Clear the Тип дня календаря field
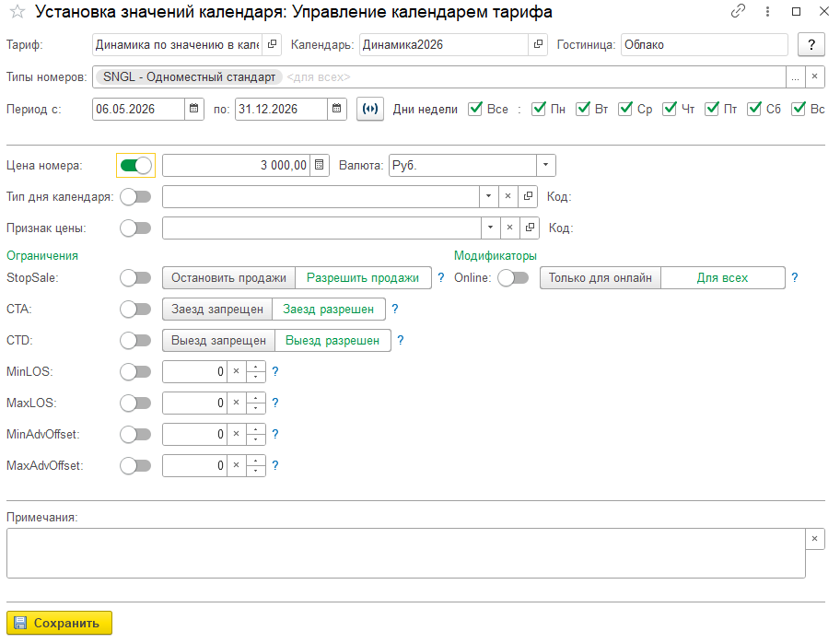Screen dimensions: 840x643 pos(507,196)
